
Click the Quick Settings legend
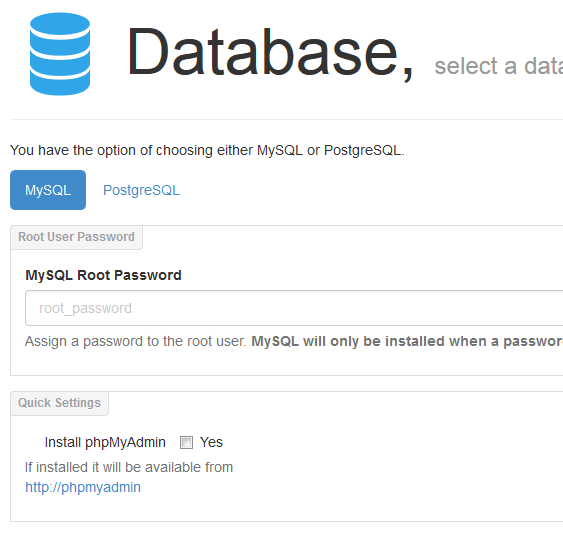tap(60, 403)
